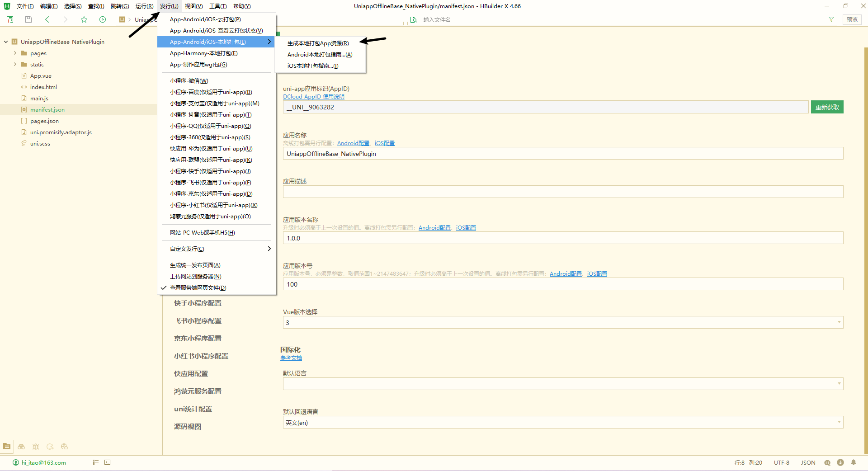Open the DCloud AppID 使用说明 link

pos(313,97)
